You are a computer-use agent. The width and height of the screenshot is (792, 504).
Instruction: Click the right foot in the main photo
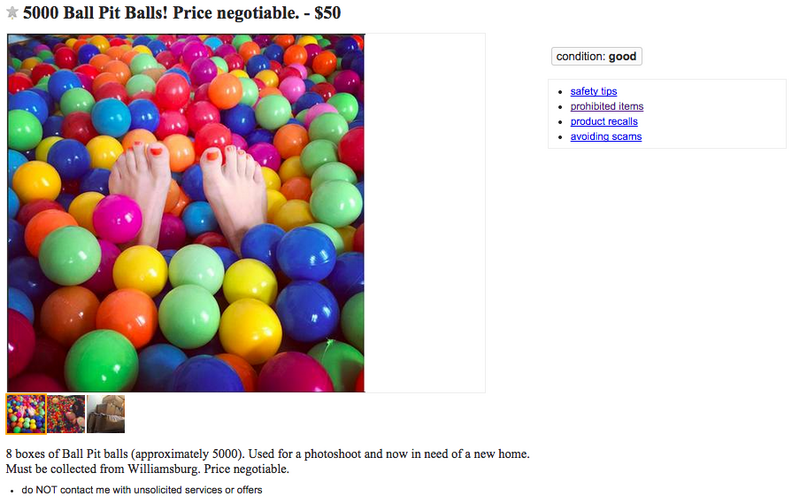[232, 192]
